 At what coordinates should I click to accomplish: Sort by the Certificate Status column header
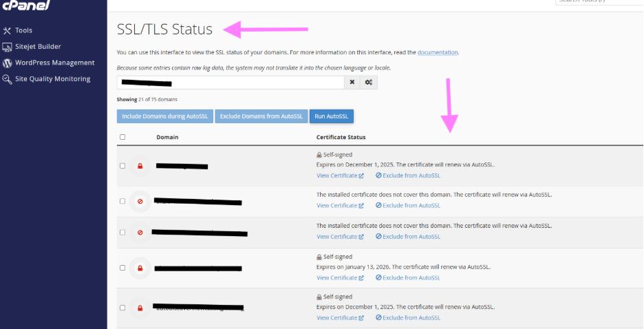point(341,137)
